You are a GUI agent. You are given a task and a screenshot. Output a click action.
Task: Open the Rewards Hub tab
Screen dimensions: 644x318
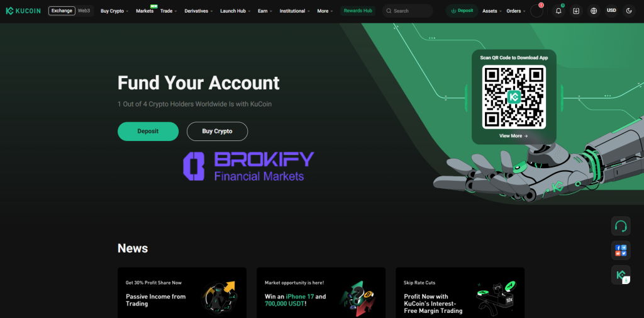click(358, 11)
